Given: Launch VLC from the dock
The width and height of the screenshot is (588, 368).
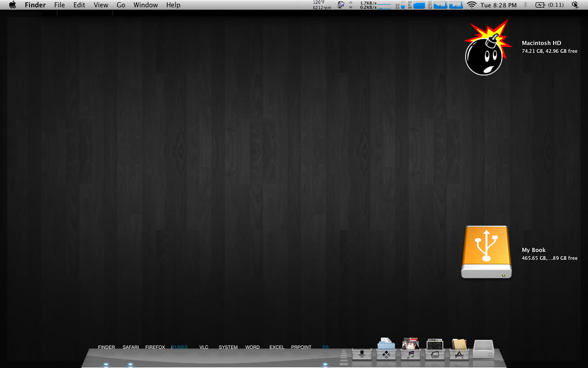Looking at the screenshot, I should [204, 347].
